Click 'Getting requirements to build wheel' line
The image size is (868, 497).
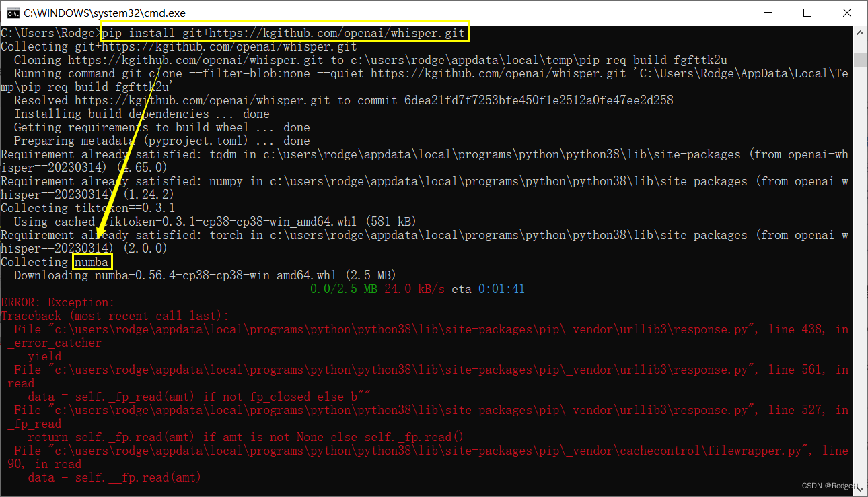[162, 127]
